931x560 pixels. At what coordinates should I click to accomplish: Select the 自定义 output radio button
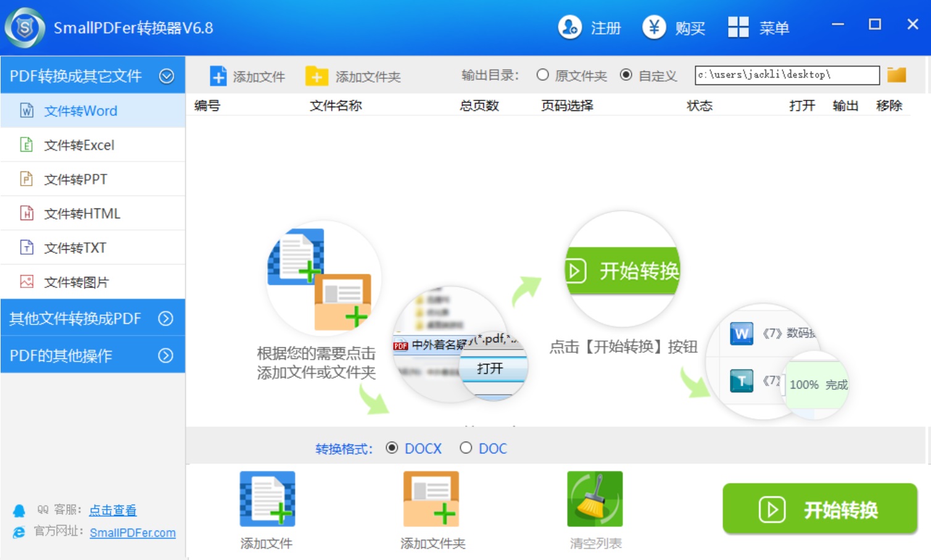[x=626, y=75]
